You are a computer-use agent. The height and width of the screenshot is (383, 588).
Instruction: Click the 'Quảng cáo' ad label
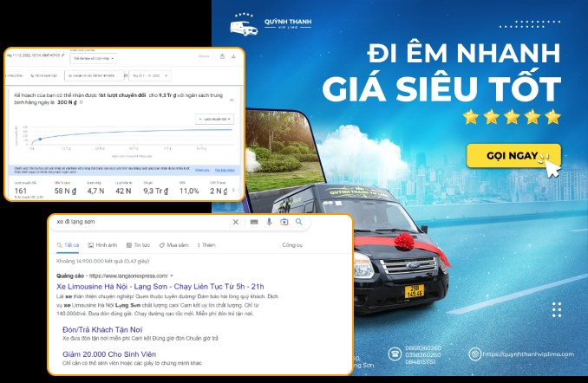[x=70, y=276]
